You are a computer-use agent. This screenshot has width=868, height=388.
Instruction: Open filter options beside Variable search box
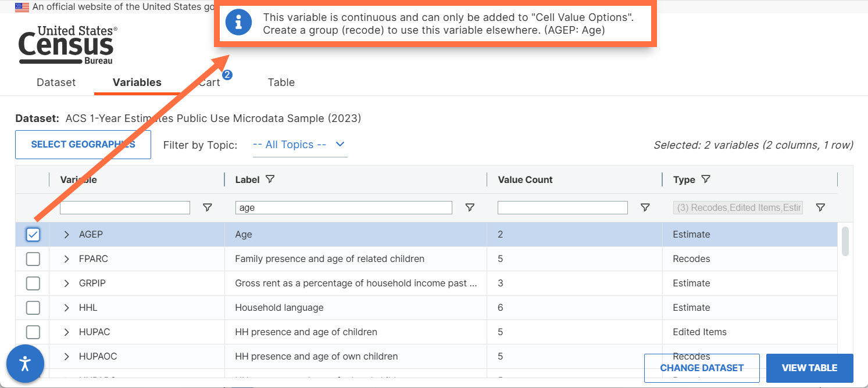207,207
